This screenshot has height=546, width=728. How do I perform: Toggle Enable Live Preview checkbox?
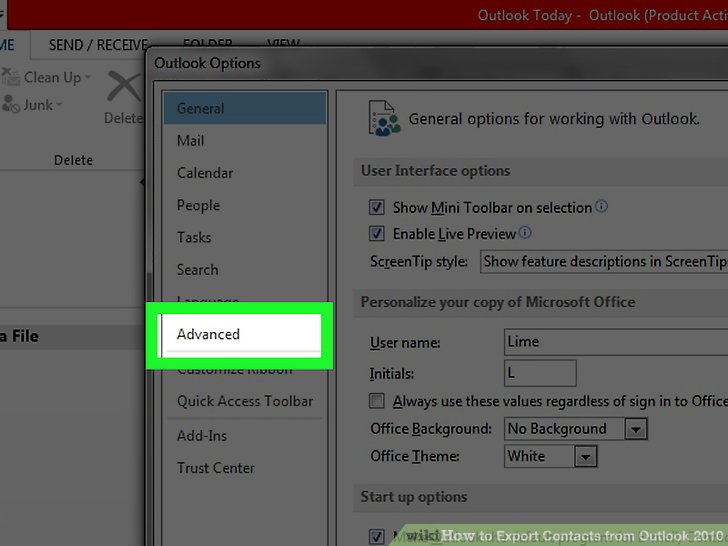[377, 233]
